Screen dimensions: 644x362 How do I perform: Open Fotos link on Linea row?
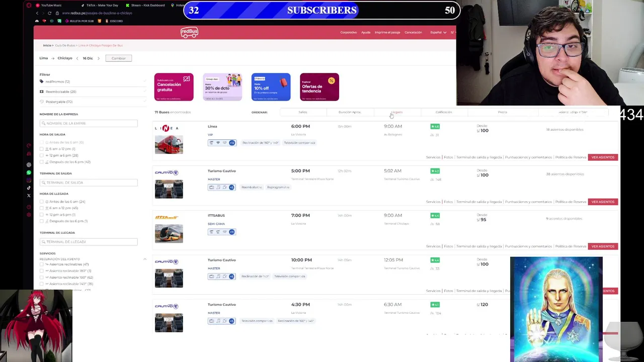pyautogui.click(x=448, y=157)
